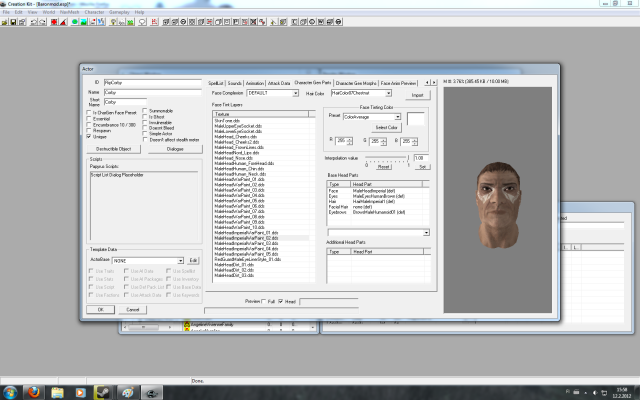
Task: Click the Windows Start button
Action: point(11,390)
